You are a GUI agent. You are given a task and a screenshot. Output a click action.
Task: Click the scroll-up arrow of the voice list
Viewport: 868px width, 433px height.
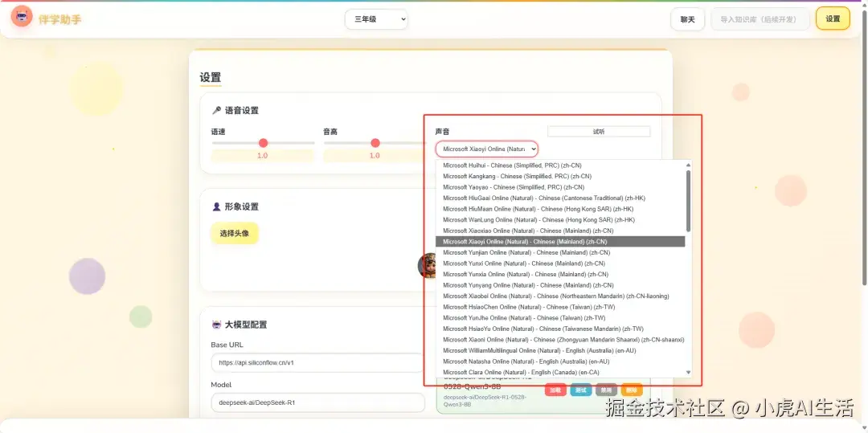(x=688, y=165)
